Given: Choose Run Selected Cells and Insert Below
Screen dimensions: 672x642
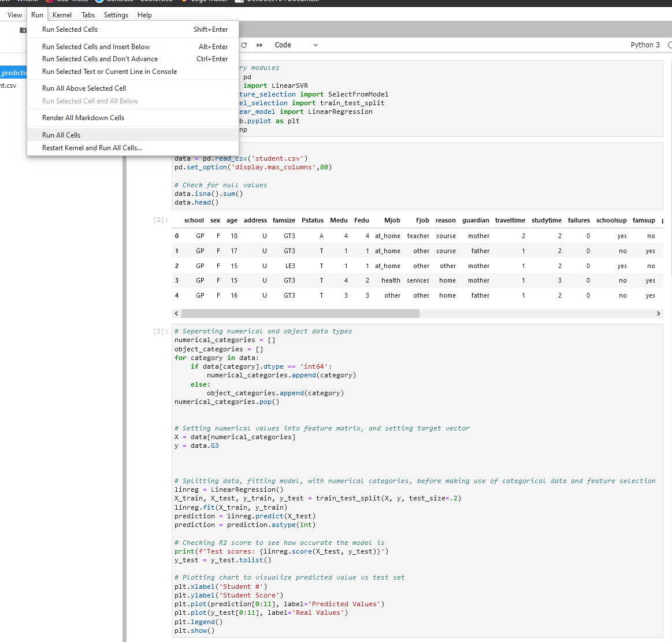Looking at the screenshot, I should click(x=133, y=47).
